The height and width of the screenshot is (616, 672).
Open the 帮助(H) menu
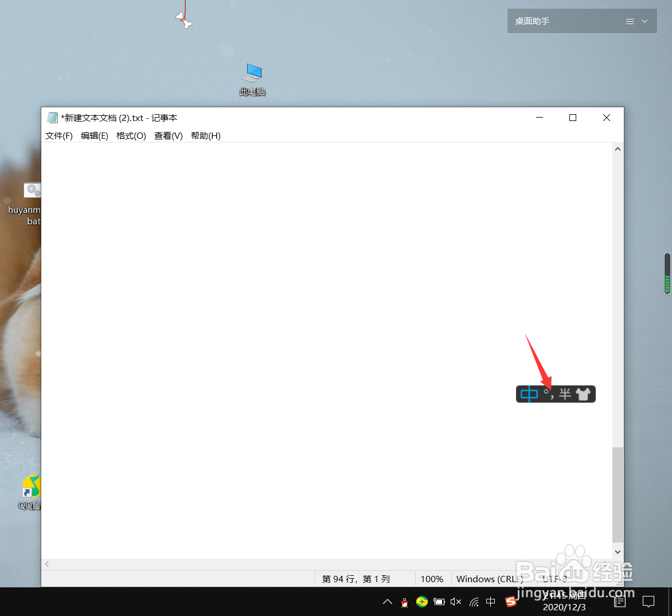click(x=206, y=135)
